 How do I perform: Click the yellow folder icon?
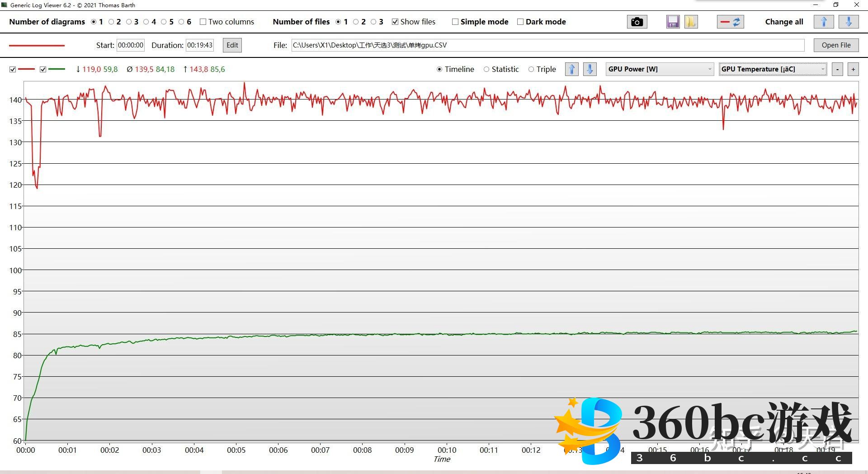click(x=691, y=22)
